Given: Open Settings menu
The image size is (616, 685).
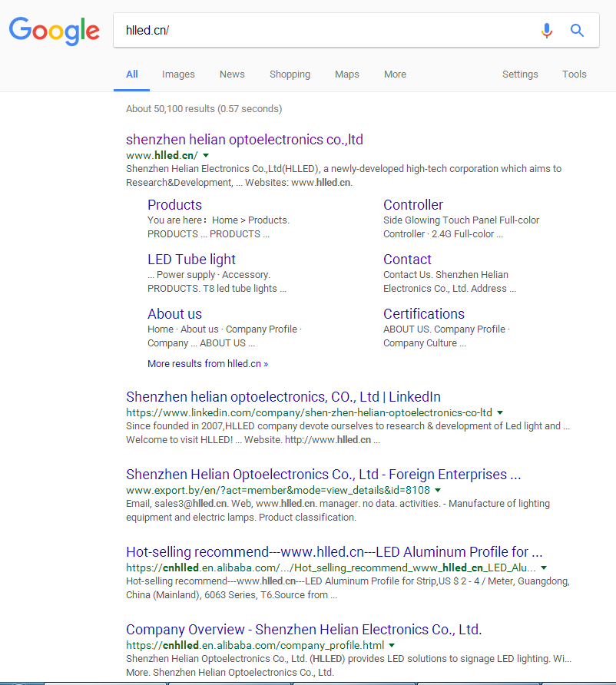Looking at the screenshot, I should point(520,74).
